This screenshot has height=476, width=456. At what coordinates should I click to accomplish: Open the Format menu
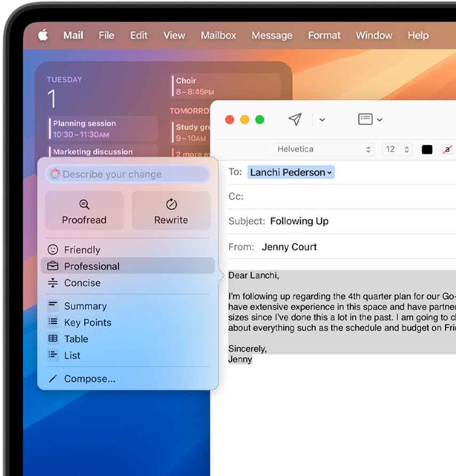click(324, 35)
